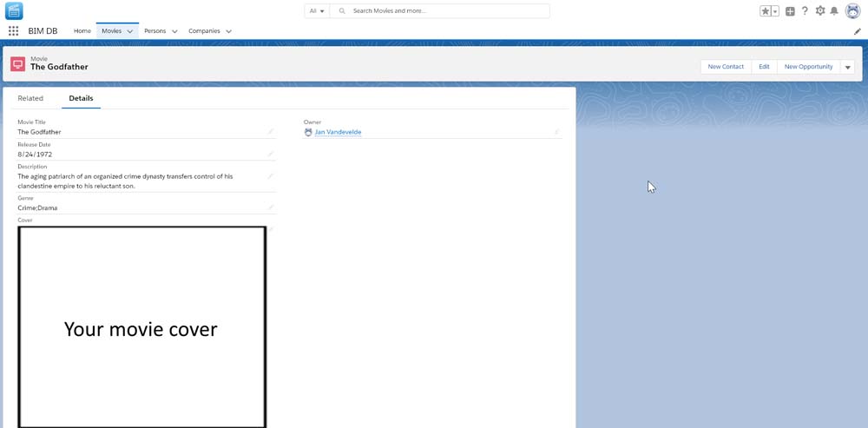Click the Edit button

click(x=764, y=67)
